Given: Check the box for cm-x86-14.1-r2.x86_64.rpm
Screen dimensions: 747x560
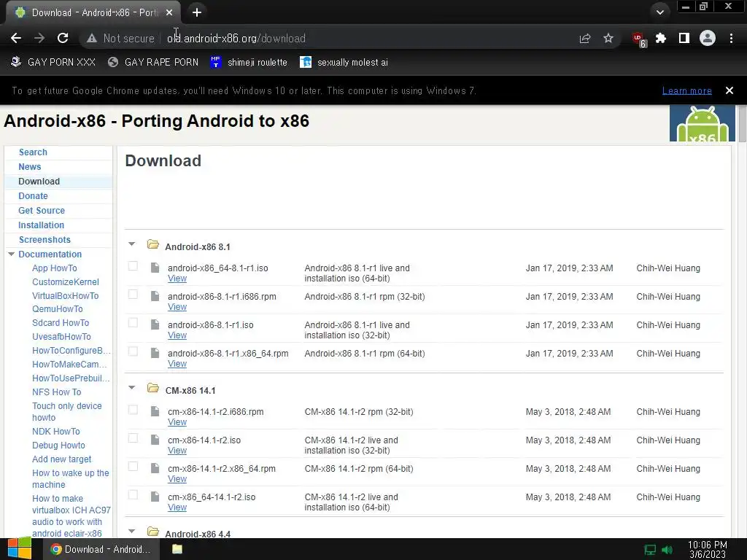Looking at the screenshot, I should (133, 467).
